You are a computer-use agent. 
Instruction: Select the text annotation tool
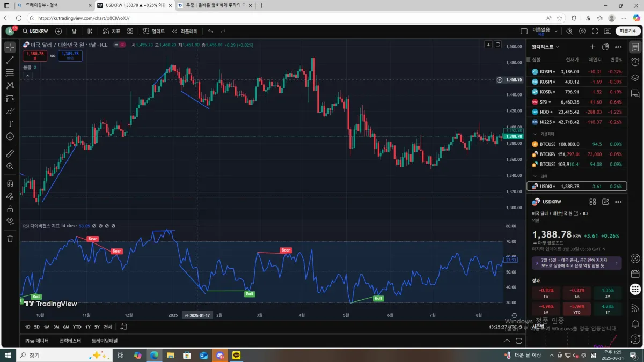(x=10, y=124)
